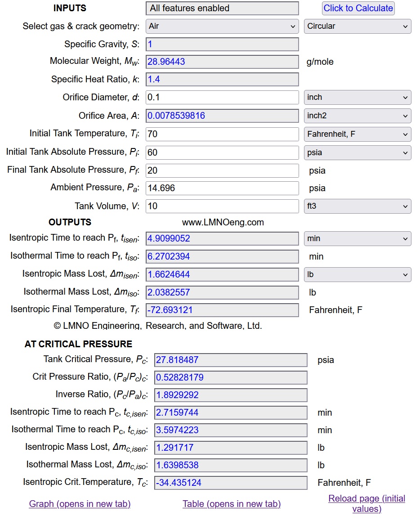Expand the Initial Tank Pressure psia units dropdown

click(357, 152)
